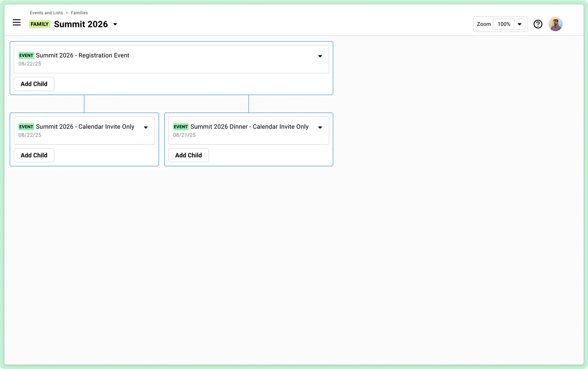Click the Summit 2026 family heading text
This screenshot has height=369, width=588.
coord(81,24)
